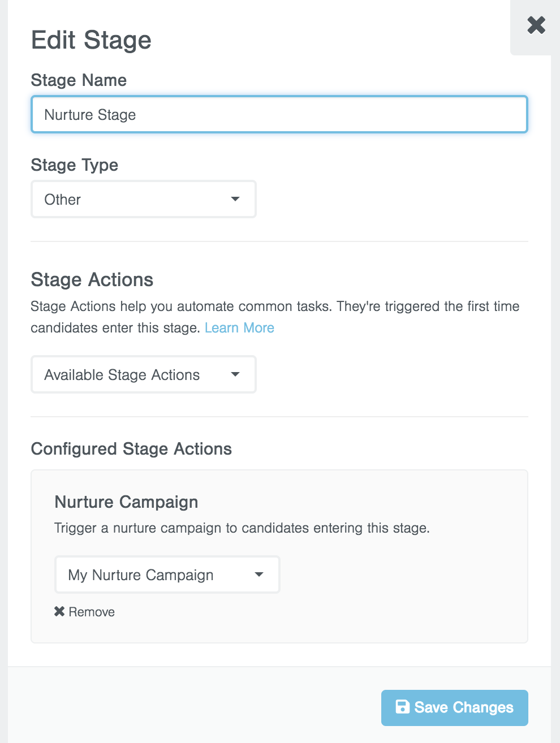Screen dimensions: 560x743
Task: Click the Stage Name field label
Action: [79, 80]
